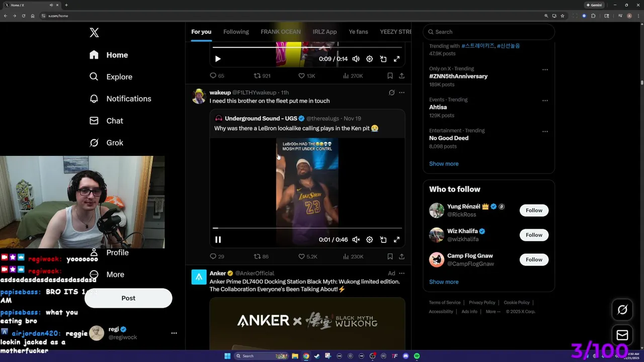Open the X logo home link
This screenshot has width=644, height=362.
pos(94,33)
